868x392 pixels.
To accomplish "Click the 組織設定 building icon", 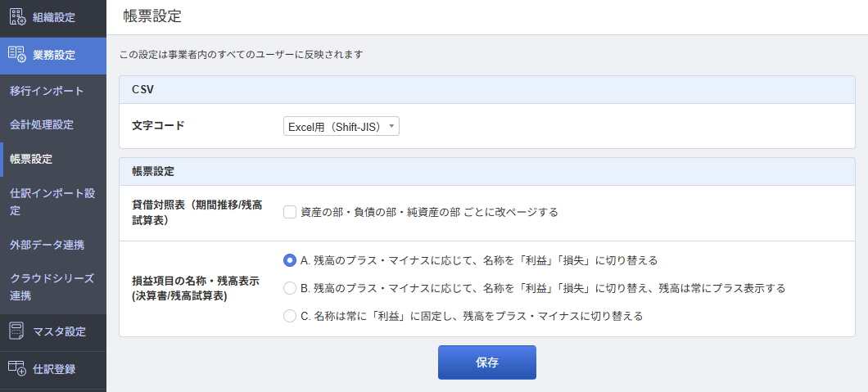I will 17,17.
